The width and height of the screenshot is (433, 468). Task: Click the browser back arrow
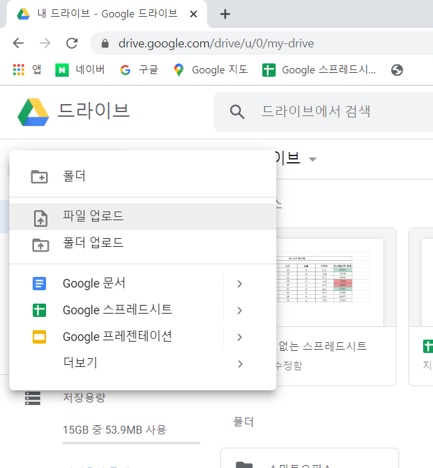coord(18,43)
